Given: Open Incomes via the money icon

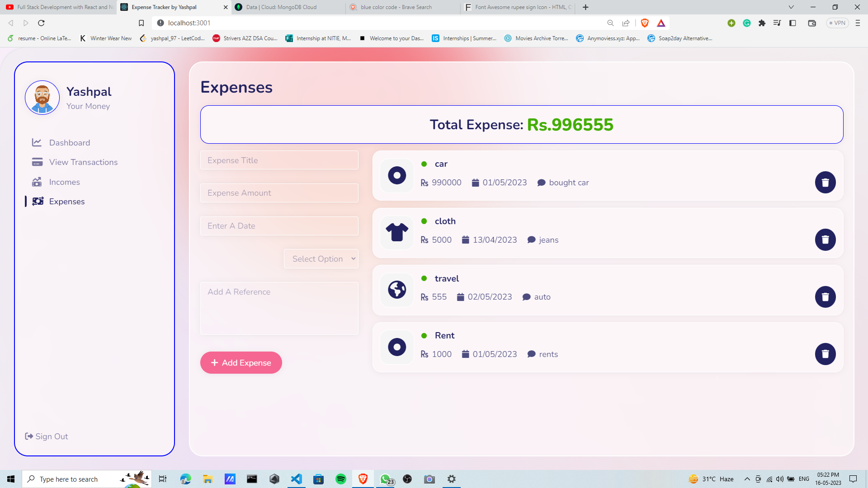Looking at the screenshot, I should [37, 182].
